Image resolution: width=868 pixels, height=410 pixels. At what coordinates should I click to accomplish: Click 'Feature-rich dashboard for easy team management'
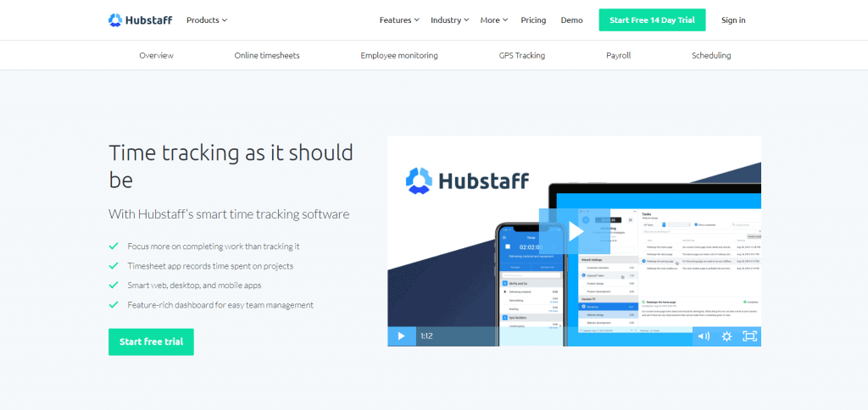click(x=220, y=305)
